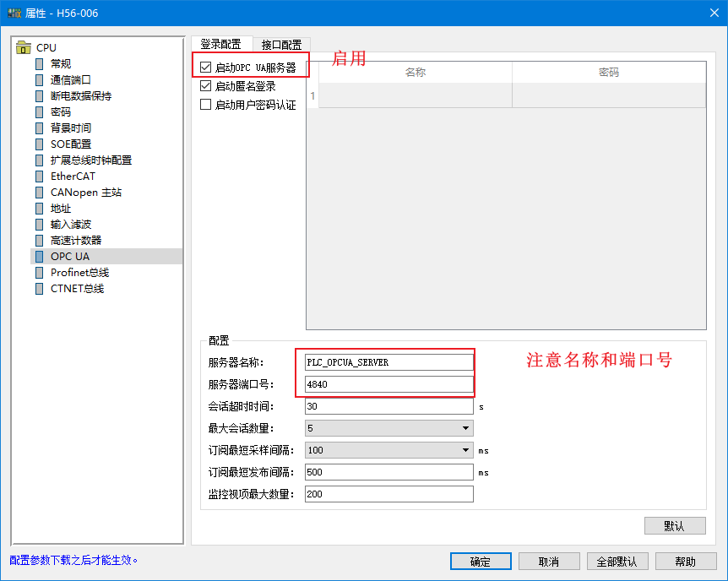
Task: Select the 密码 tree item
Action: coord(61,112)
